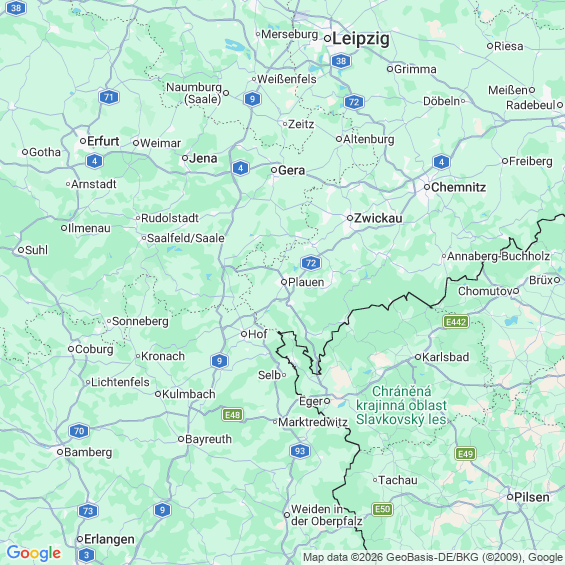Click the A38 shield below Leipzig
The image size is (565, 565).
click(341, 61)
